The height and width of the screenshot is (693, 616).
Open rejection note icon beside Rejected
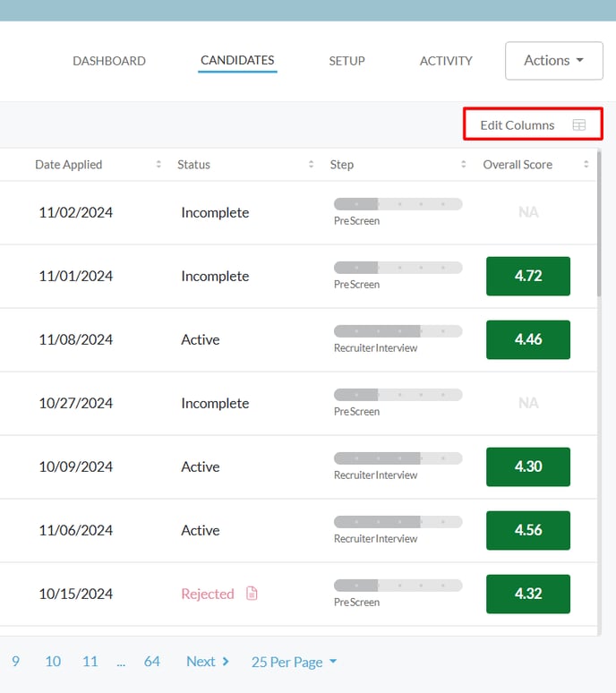coord(252,593)
